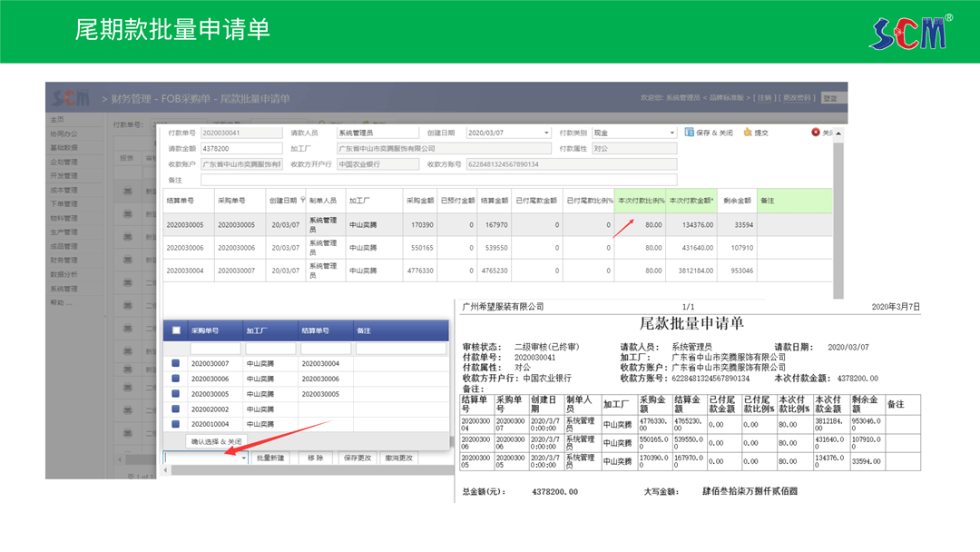
Task: Click the 采购单号 filter input field
Action: tap(215, 348)
